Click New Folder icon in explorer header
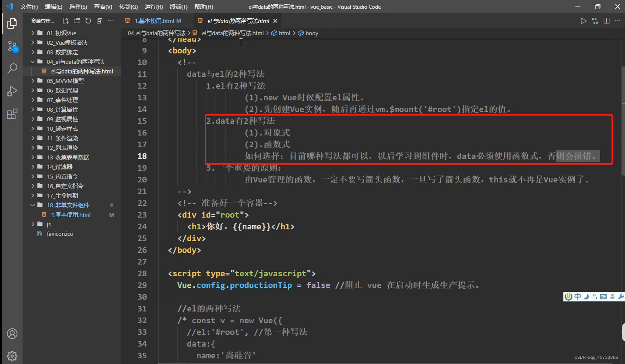 (77, 21)
